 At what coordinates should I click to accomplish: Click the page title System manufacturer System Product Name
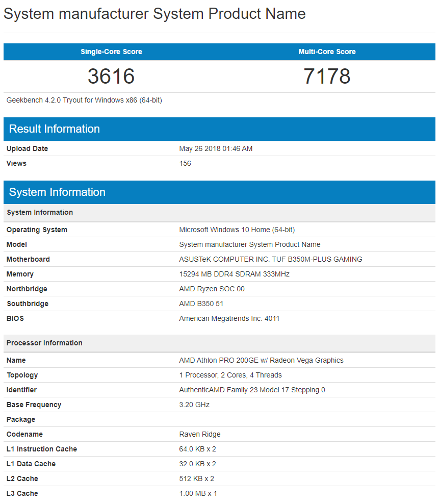pyautogui.click(x=154, y=14)
